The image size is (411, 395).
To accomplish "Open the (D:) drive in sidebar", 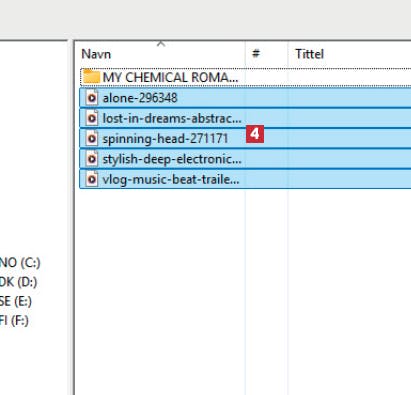I will click(18, 282).
